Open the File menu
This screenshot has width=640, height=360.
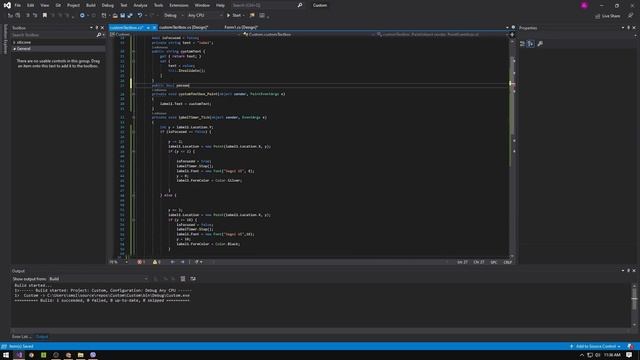(18, 5)
